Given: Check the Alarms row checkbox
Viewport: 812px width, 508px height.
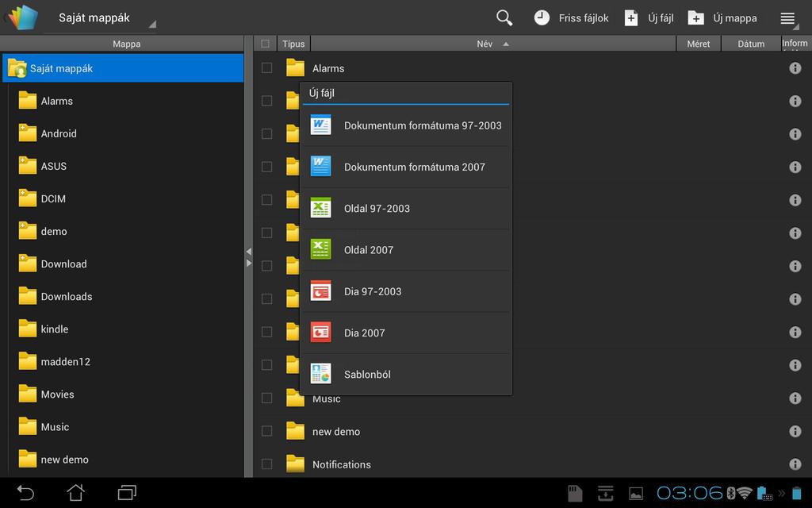Looking at the screenshot, I should (266, 68).
